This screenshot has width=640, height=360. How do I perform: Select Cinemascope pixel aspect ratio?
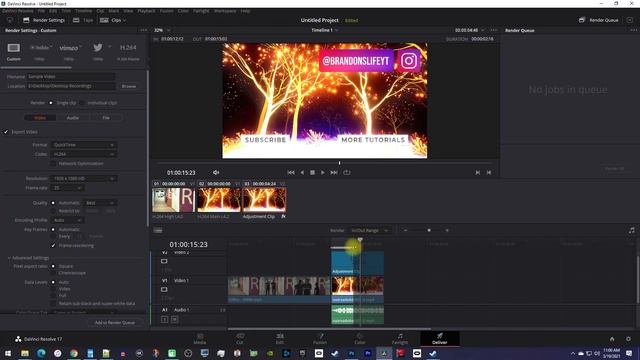tap(53, 273)
